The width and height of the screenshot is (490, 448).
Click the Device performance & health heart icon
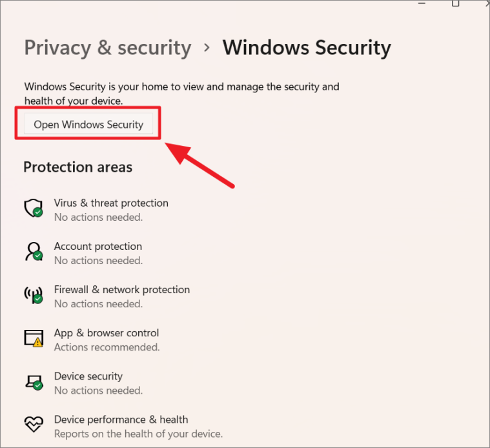point(34,424)
